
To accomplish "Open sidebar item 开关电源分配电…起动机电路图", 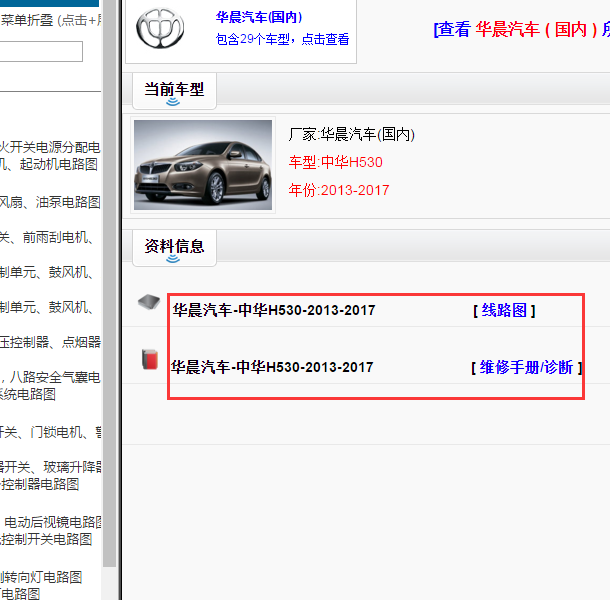I will click(50, 156).
